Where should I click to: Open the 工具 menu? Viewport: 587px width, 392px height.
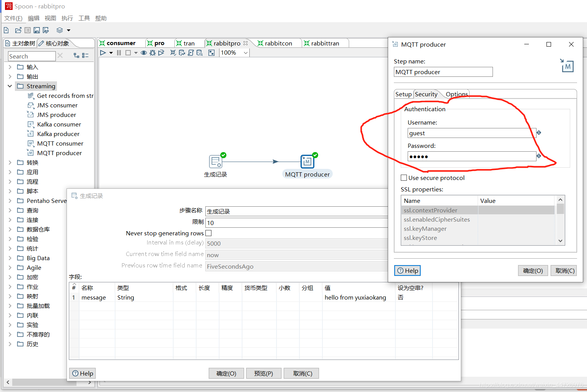pyautogui.click(x=84, y=18)
